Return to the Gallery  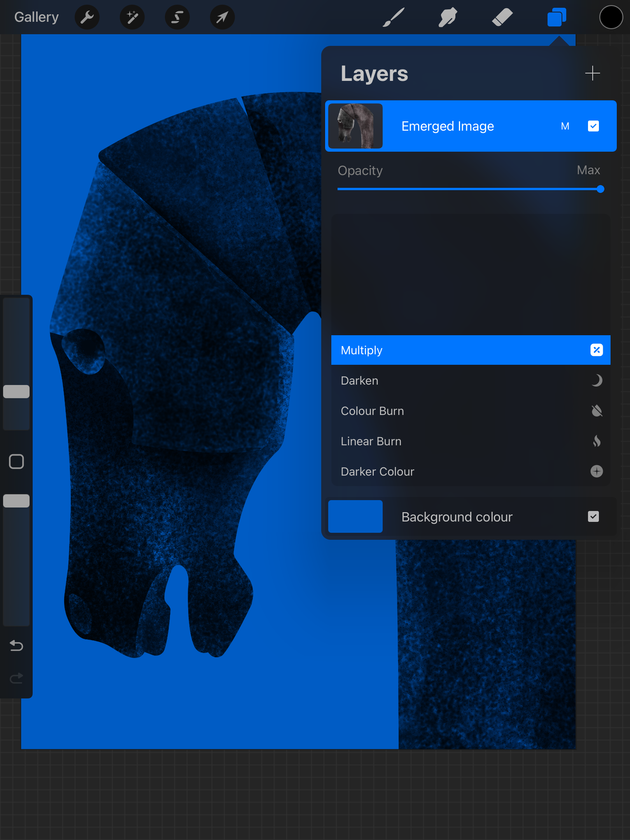coord(37,17)
